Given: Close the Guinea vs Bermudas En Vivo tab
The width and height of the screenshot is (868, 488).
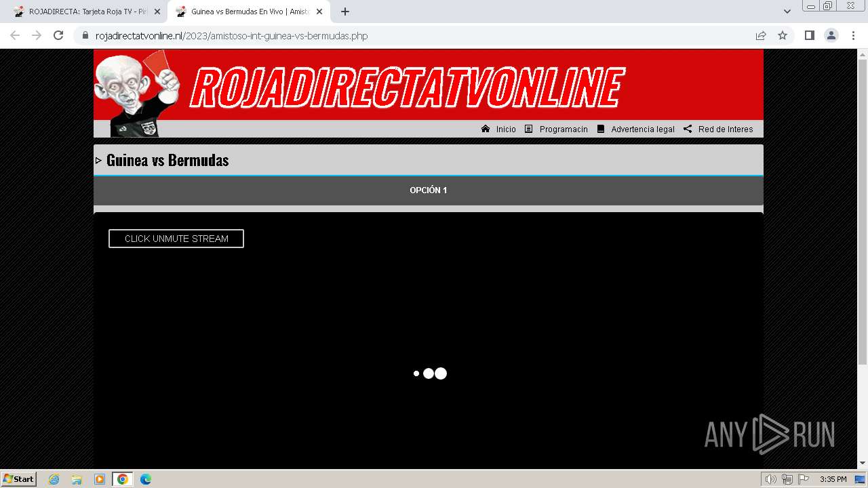Looking at the screenshot, I should (319, 12).
